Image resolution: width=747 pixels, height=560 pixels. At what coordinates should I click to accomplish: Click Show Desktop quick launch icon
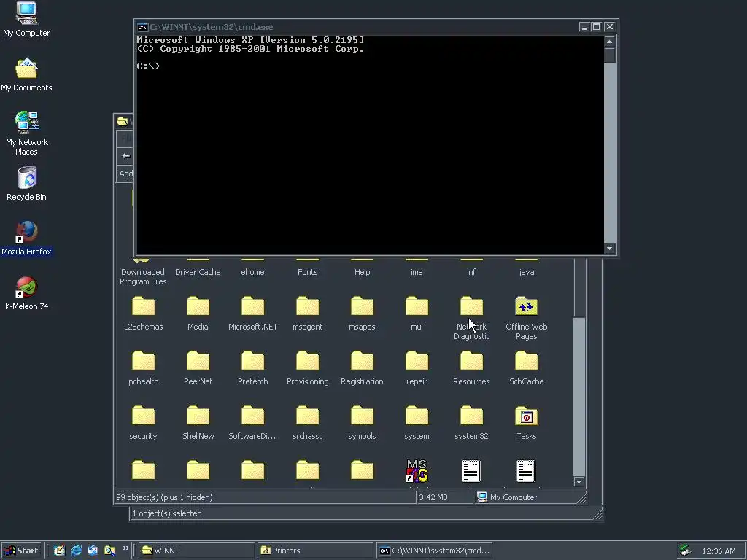point(60,551)
